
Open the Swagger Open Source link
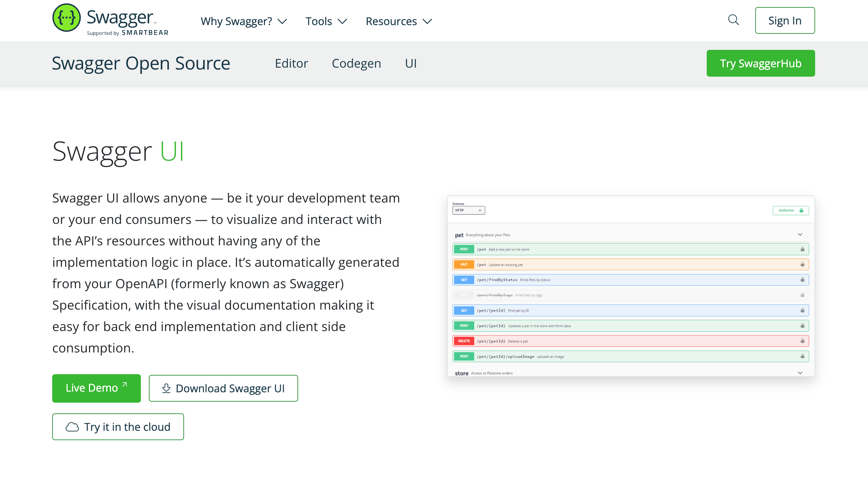pyautogui.click(x=141, y=63)
